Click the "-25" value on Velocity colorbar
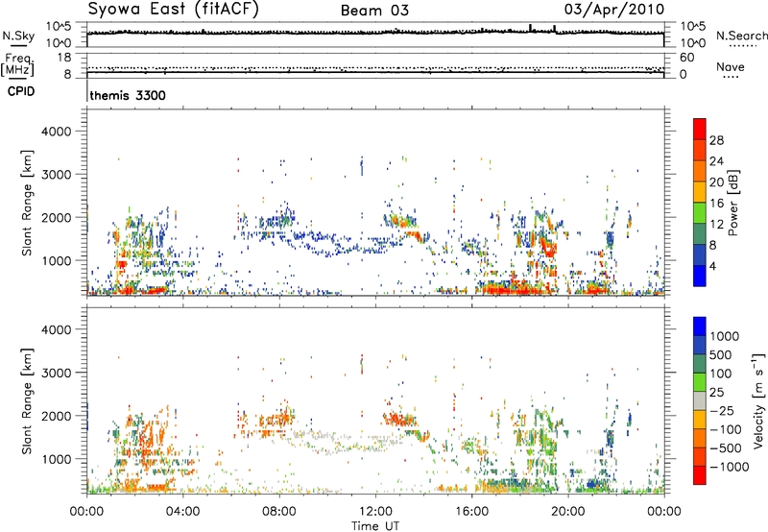This screenshot has height=532, width=768. (722, 411)
